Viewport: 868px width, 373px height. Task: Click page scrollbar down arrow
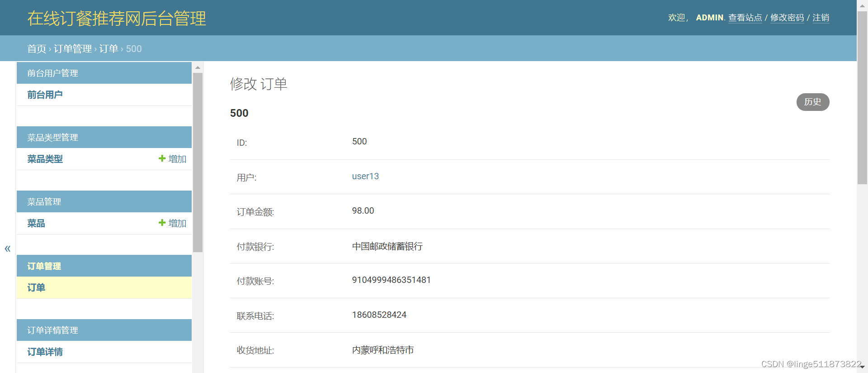[x=862, y=367]
